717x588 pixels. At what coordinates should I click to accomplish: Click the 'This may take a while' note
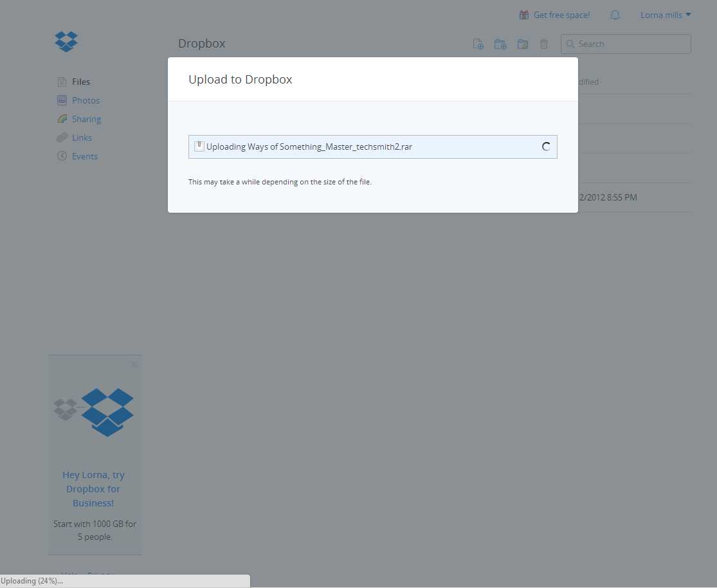tap(280, 182)
